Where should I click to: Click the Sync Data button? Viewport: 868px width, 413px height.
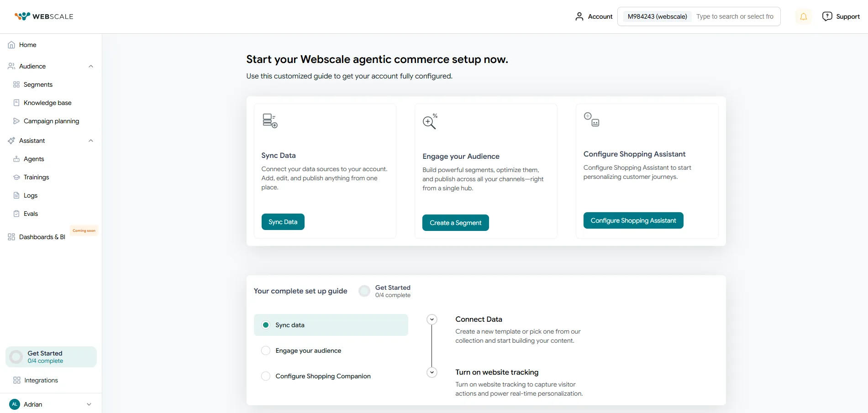(x=283, y=222)
